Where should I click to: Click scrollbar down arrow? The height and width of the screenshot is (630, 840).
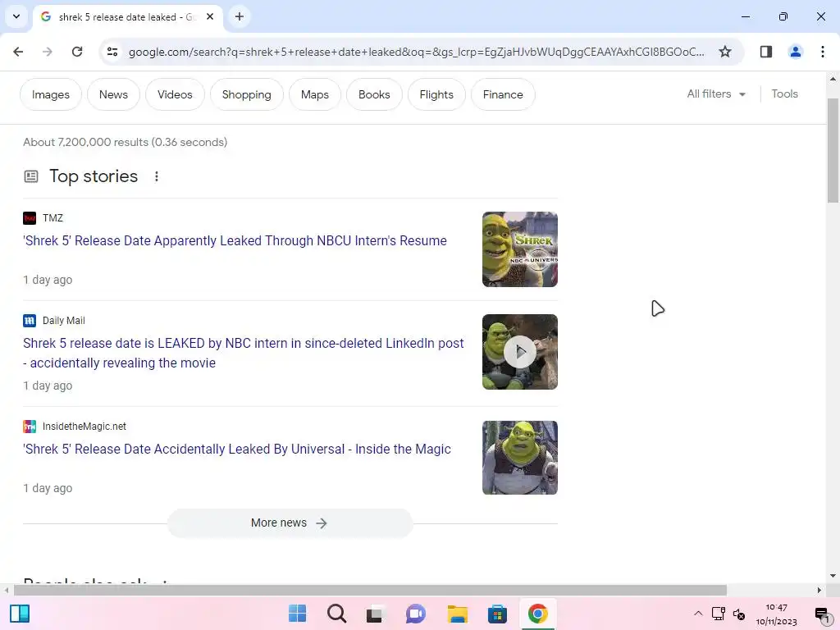833,576
